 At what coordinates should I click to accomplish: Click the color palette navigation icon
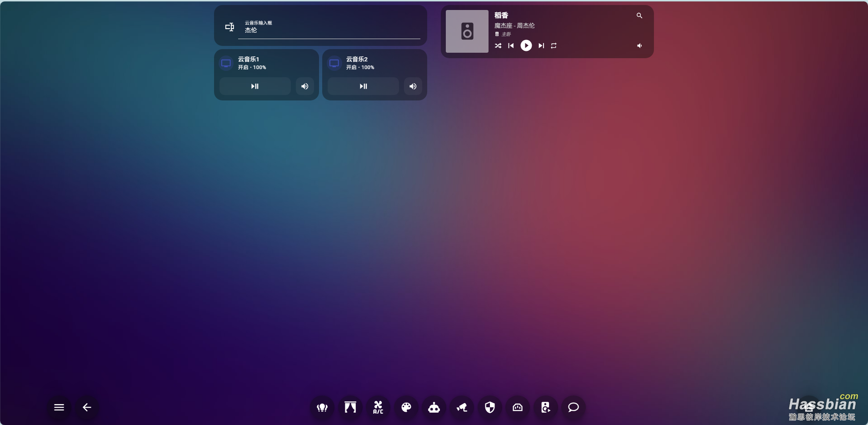click(x=406, y=407)
